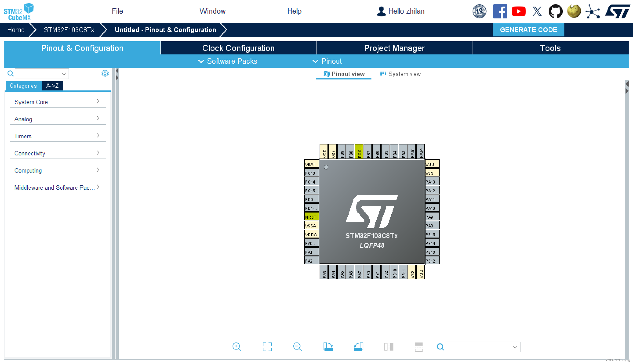
Task: Open the Software Packs dropdown
Action: (x=227, y=61)
